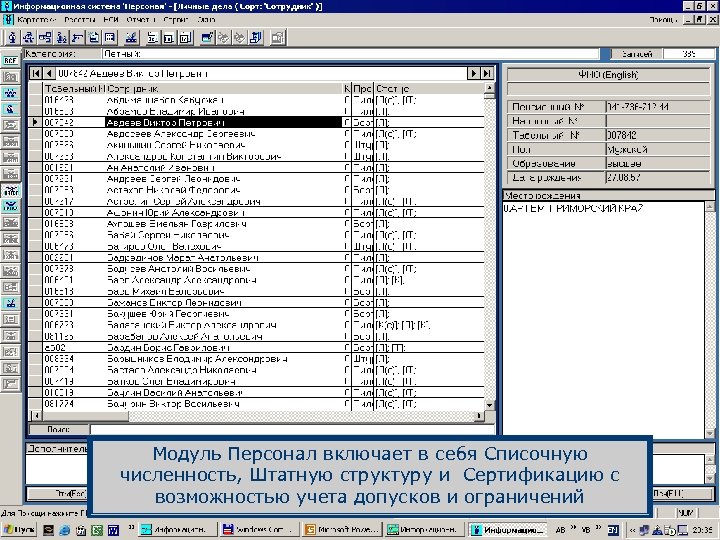Open the Сервис menu
Image resolution: width=720 pixels, height=540 pixels.
click(175, 20)
